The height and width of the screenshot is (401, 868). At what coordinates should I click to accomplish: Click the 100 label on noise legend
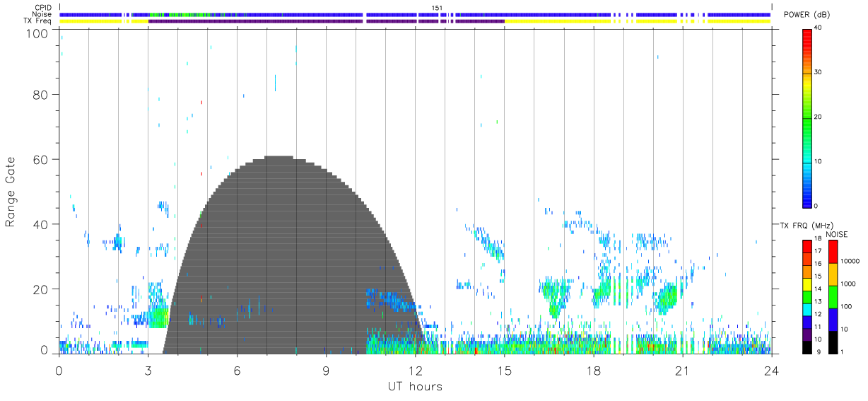(847, 306)
